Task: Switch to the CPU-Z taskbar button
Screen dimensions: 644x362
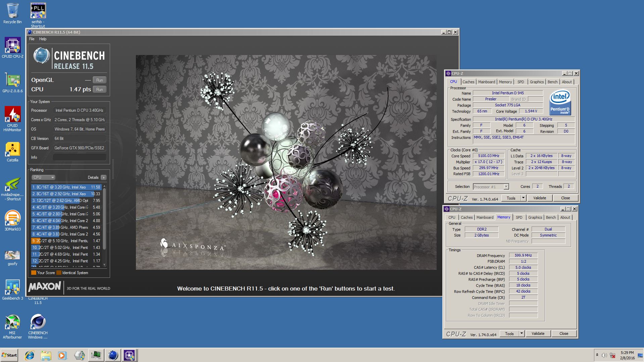Action: pos(129,355)
